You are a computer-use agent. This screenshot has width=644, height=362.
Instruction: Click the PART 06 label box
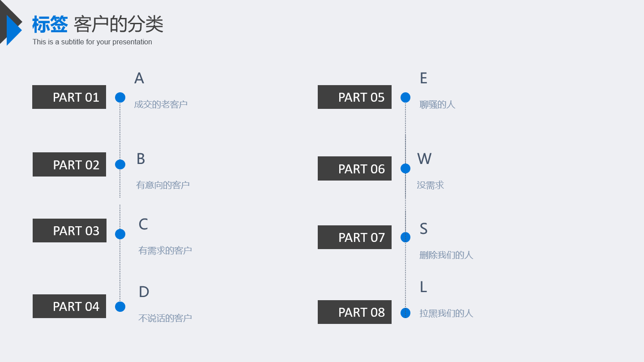click(354, 168)
